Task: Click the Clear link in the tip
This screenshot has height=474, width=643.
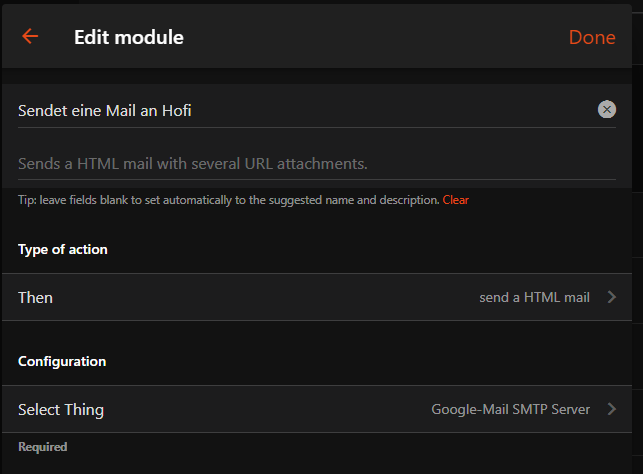Action: (x=456, y=200)
